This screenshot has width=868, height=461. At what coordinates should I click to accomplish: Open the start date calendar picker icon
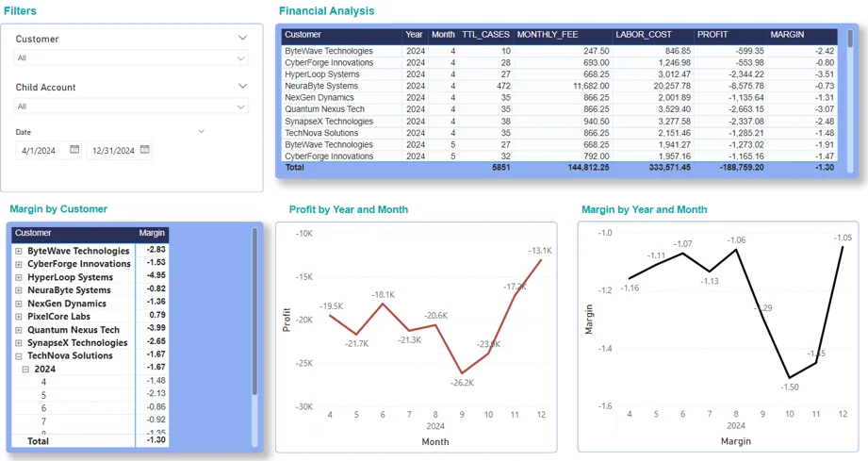click(74, 149)
